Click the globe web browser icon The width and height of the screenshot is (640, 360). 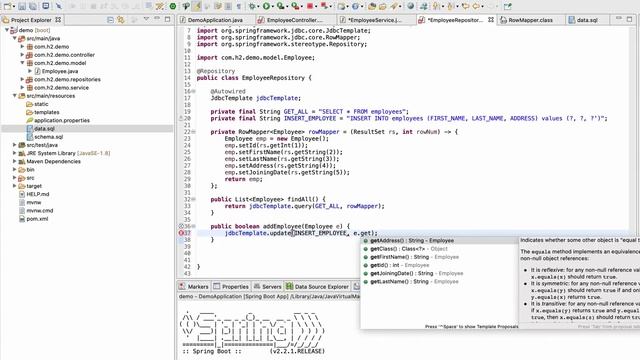(x=410, y=6)
